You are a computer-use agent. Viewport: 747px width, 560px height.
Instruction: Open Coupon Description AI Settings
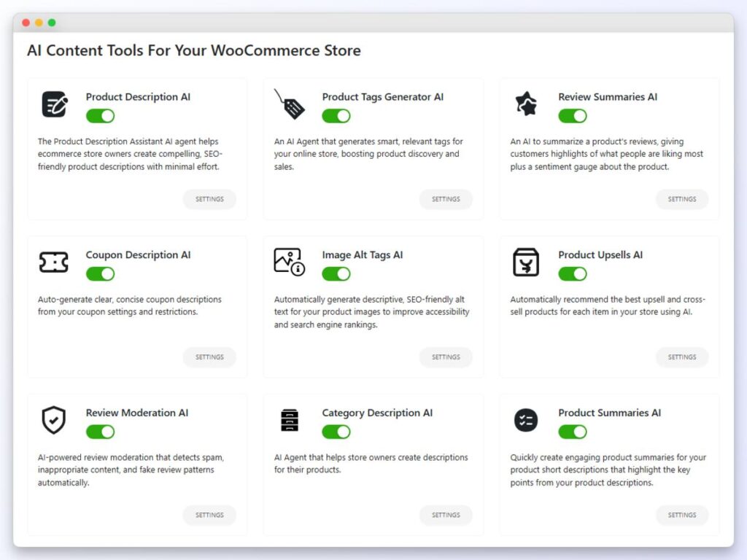(x=209, y=357)
